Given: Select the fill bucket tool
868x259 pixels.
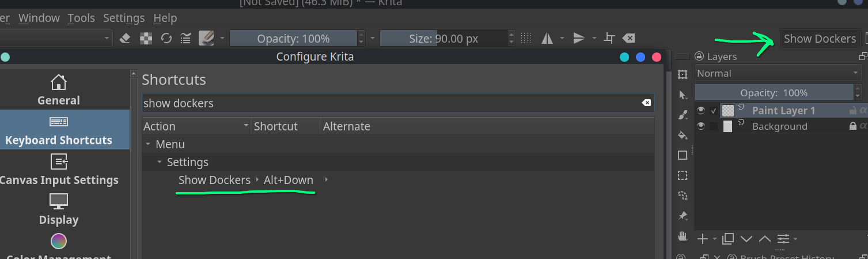Looking at the screenshot, I should 683,135.
